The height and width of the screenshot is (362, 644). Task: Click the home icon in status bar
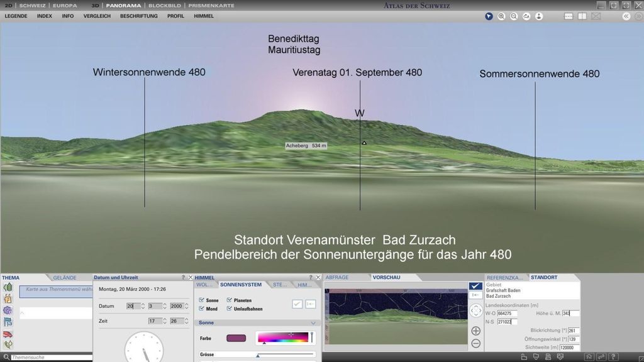click(589, 357)
